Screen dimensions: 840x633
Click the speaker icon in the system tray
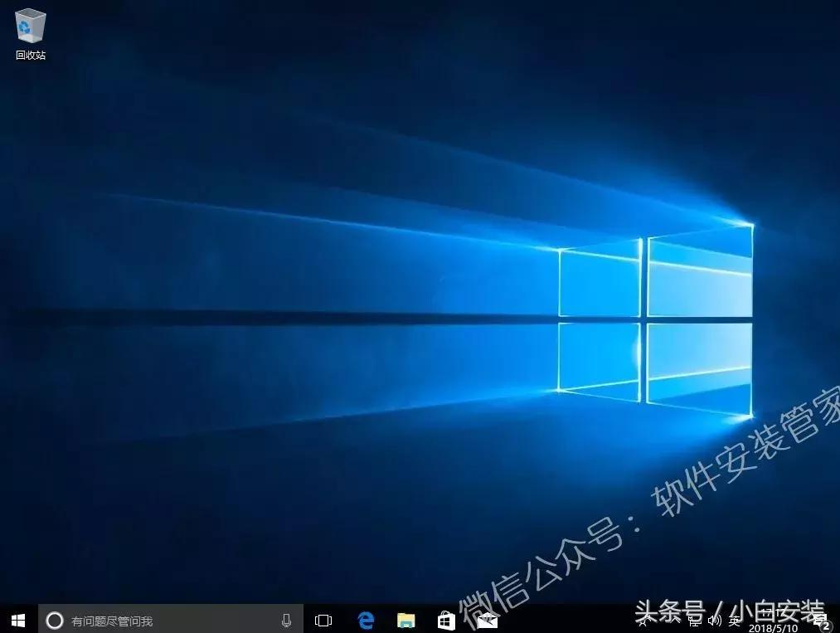714,621
